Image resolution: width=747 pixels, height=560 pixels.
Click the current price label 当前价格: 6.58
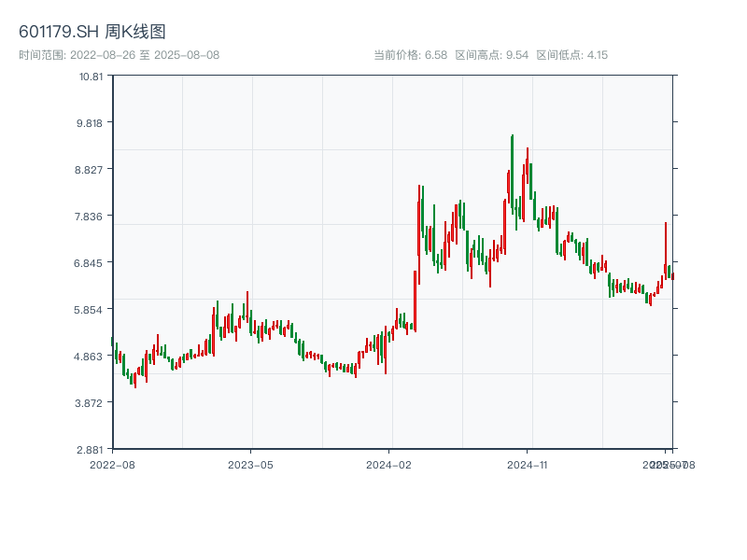pyautogui.click(x=410, y=55)
